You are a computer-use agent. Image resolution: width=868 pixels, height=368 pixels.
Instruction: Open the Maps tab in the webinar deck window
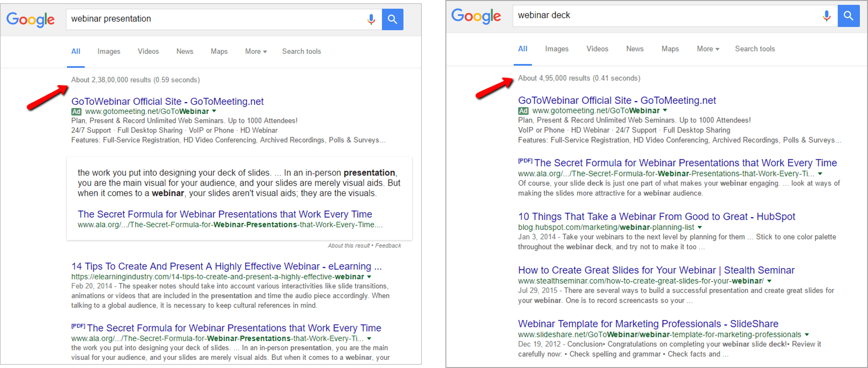[x=670, y=49]
